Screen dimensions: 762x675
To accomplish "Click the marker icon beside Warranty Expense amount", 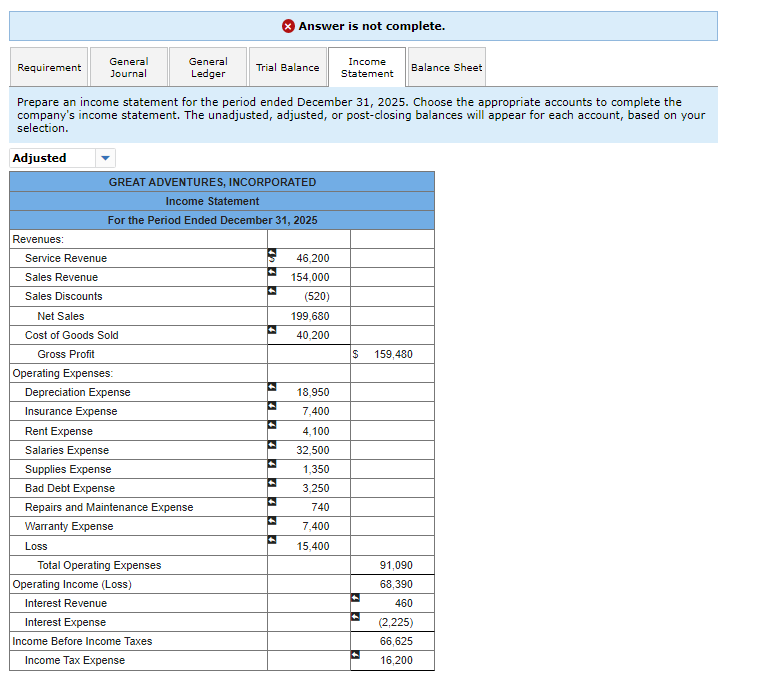I will point(272,520).
